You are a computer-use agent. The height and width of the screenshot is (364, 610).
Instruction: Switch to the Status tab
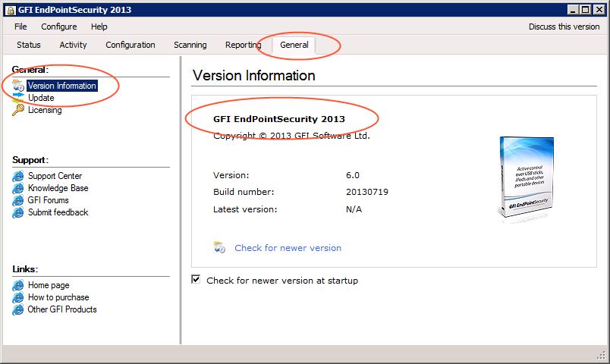[x=29, y=45]
